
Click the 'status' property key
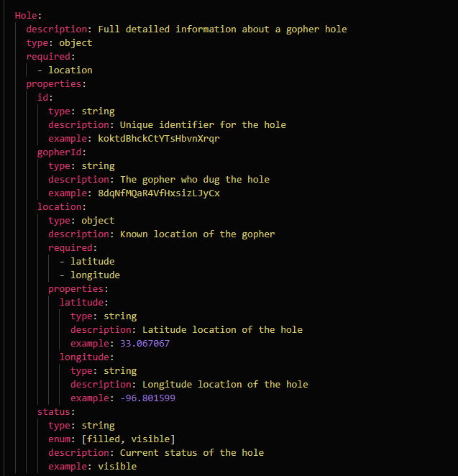(55, 412)
